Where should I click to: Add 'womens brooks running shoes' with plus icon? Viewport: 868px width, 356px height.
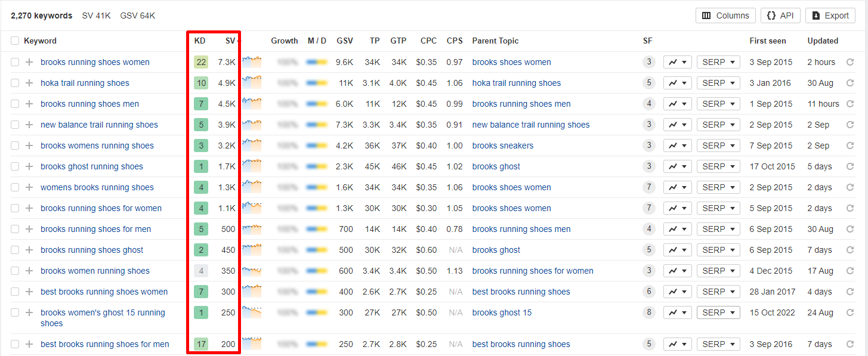click(29, 187)
